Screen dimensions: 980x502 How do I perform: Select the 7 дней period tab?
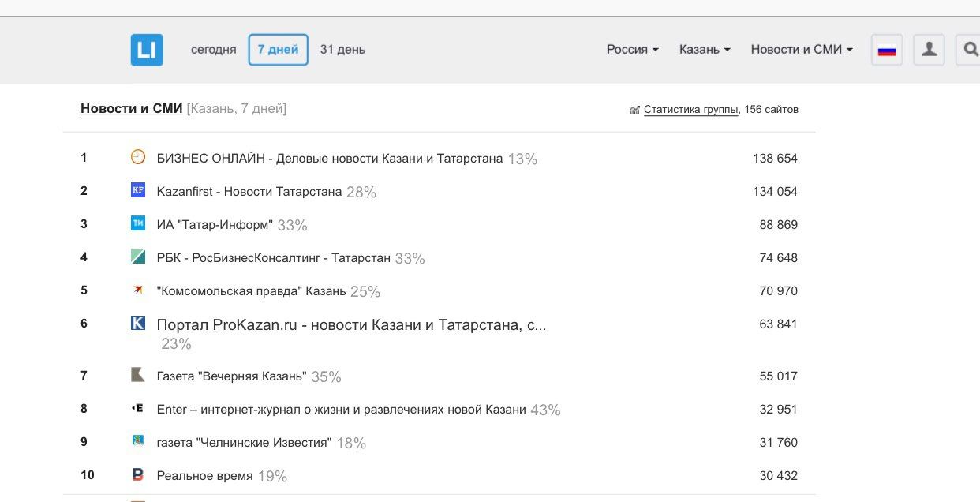[278, 50]
